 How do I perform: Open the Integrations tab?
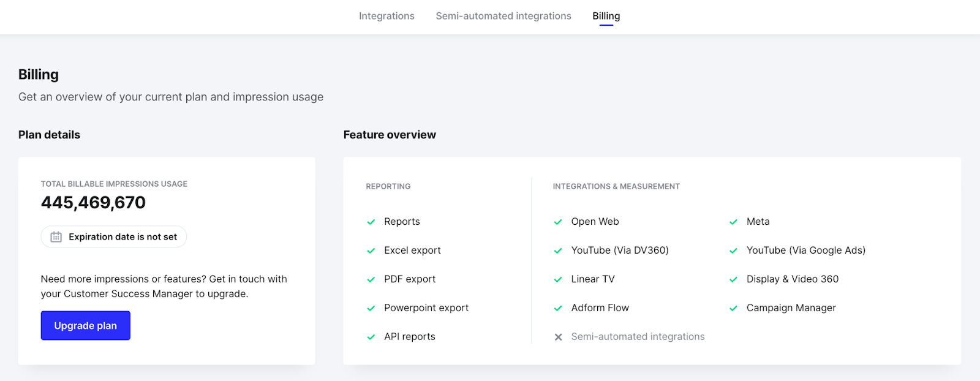(x=386, y=16)
